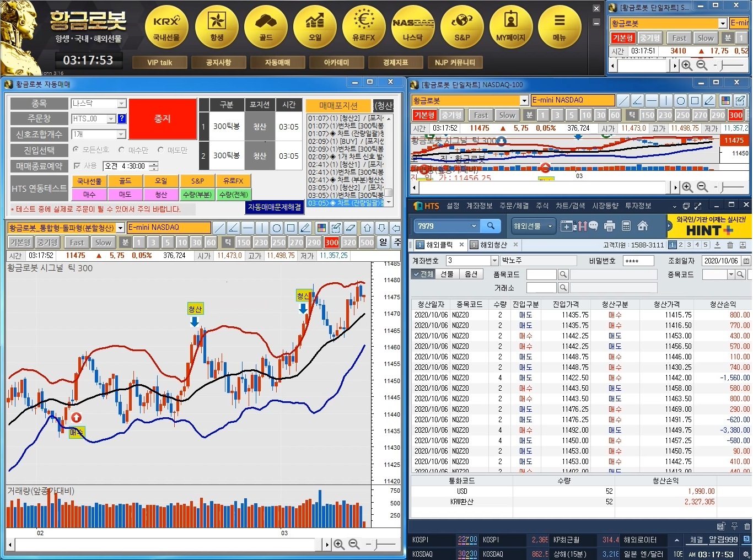The width and height of the screenshot is (753, 560).
Task: Toggle the 사용 checkbox for 매매종료예약
Action: [77, 165]
